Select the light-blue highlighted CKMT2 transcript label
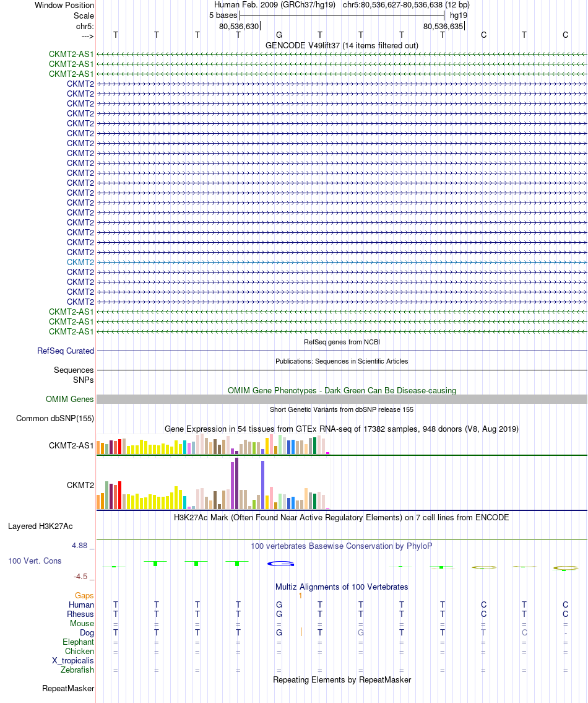The height and width of the screenshot is (703, 588). pos(80,262)
